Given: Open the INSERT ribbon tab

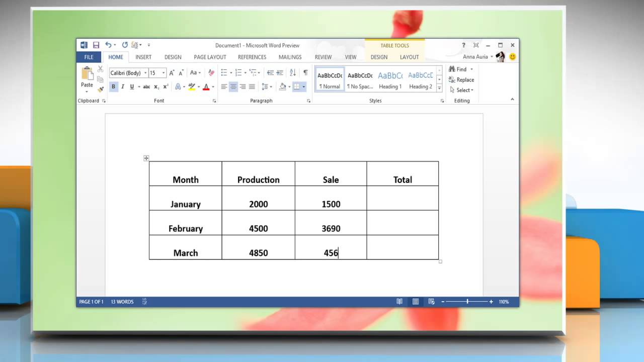Looking at the screenshot, I should coord(143,57).
